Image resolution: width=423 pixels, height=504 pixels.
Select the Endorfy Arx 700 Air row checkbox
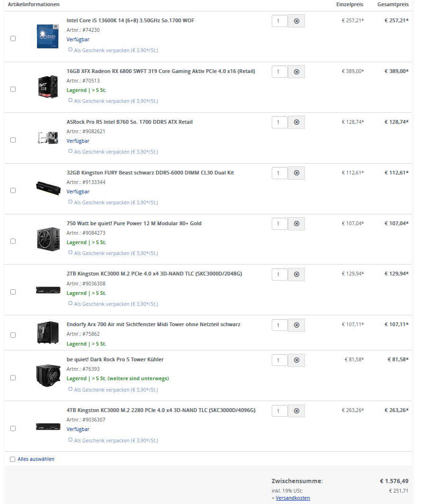coord(13,335)
